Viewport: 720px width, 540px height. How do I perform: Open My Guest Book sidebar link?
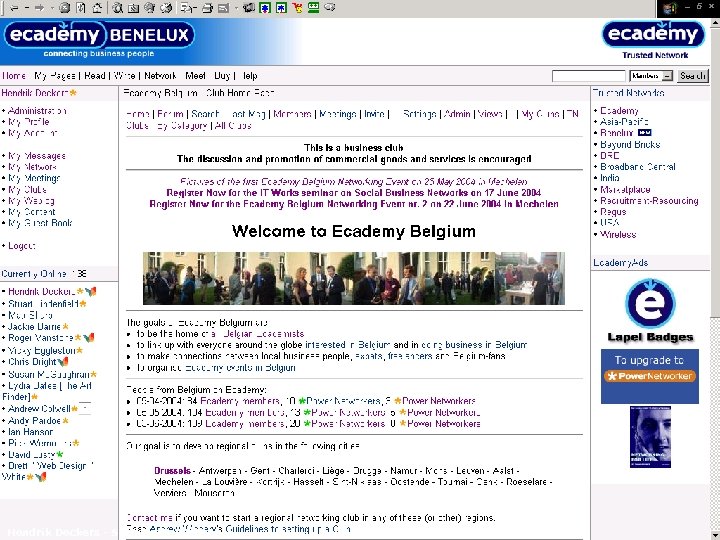[x=40, y=223]
